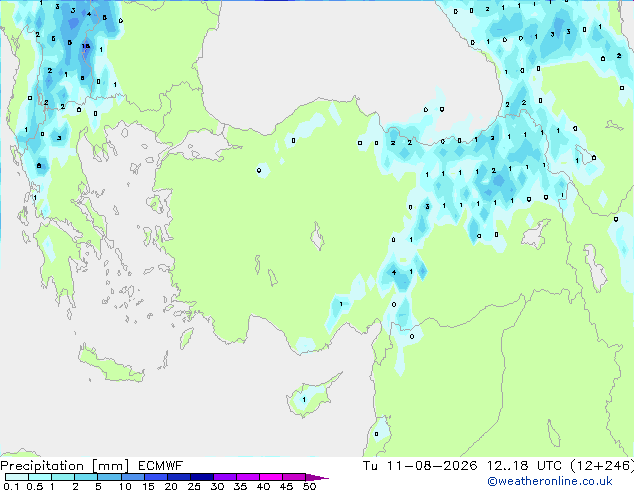Open the weatheronline.co.uk copyright link

[550, 481]
